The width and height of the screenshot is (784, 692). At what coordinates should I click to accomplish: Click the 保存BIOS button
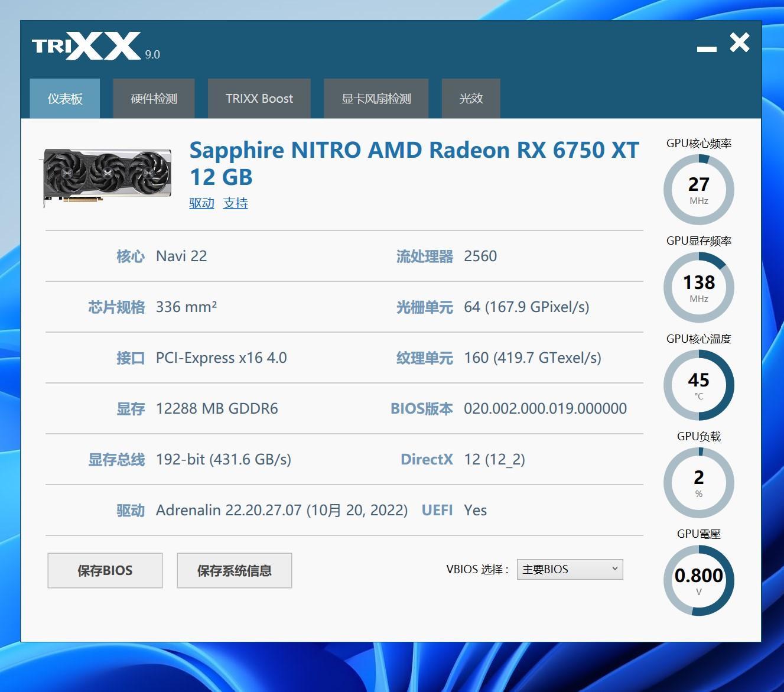[x=105, y=570]
